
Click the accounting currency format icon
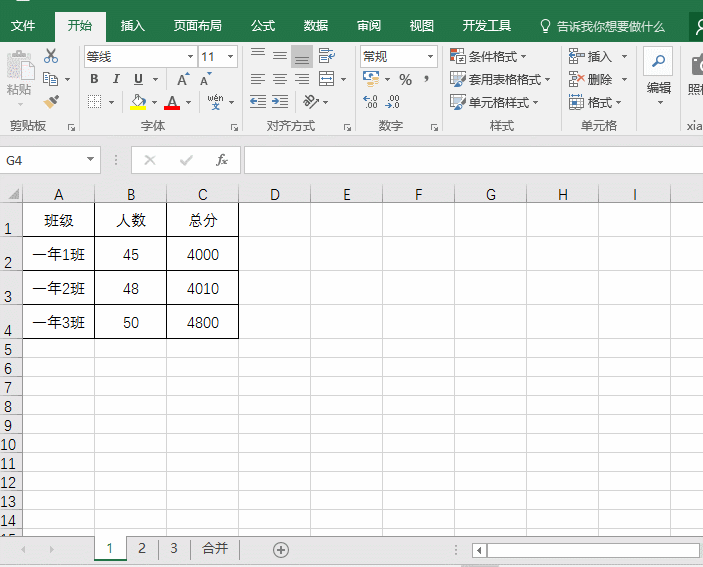(x=371, y=79)
